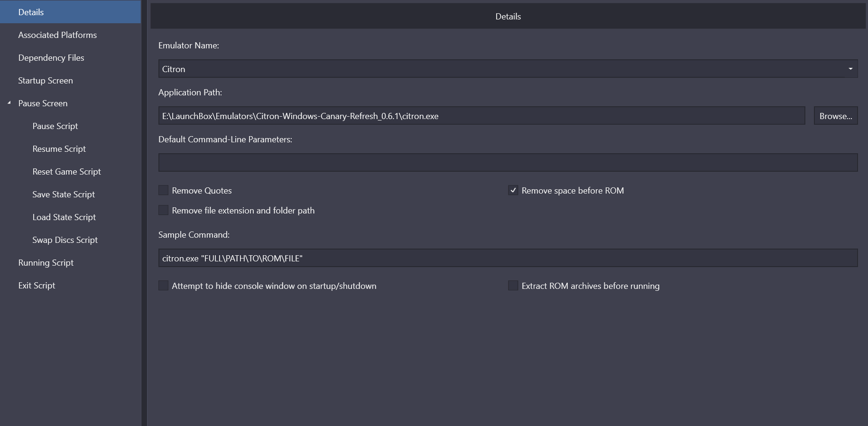This screenshot has height=426, width=868.
Task: Uncheck Remove space before ROM
Action: [x=513, y=190]
